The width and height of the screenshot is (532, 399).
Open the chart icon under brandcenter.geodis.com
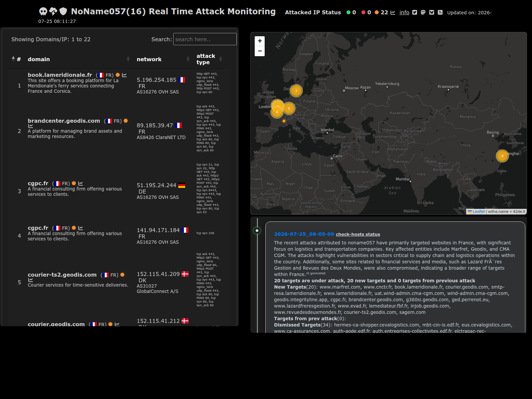click(x=31, y=126)
